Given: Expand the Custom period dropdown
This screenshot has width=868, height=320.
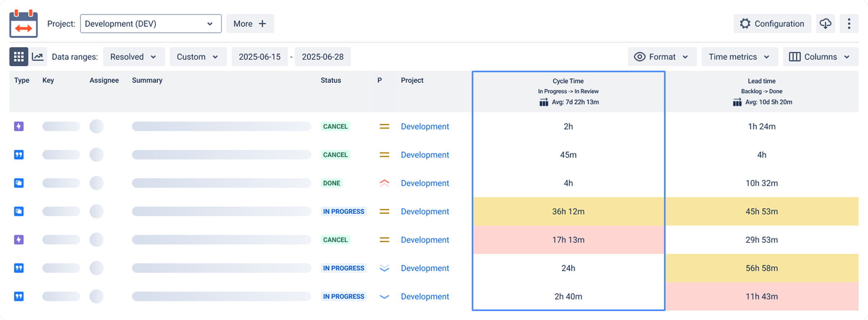Looking at the screenshot, I should 198,57.
